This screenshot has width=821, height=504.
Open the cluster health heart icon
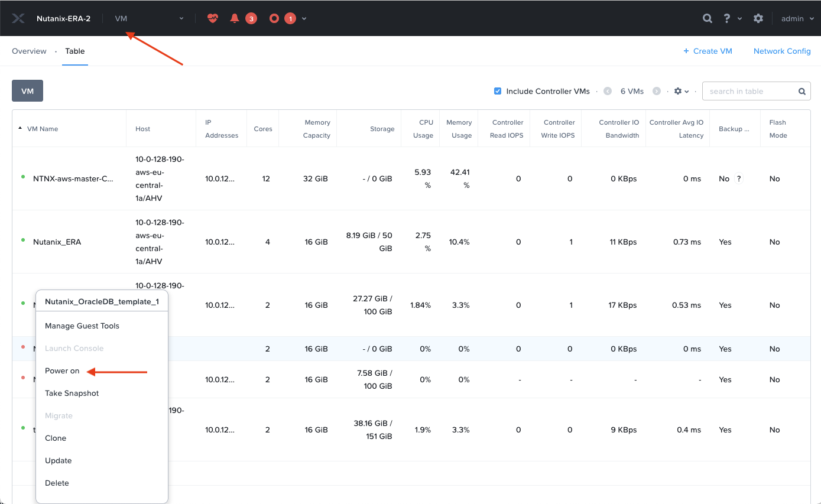(213, 18)
